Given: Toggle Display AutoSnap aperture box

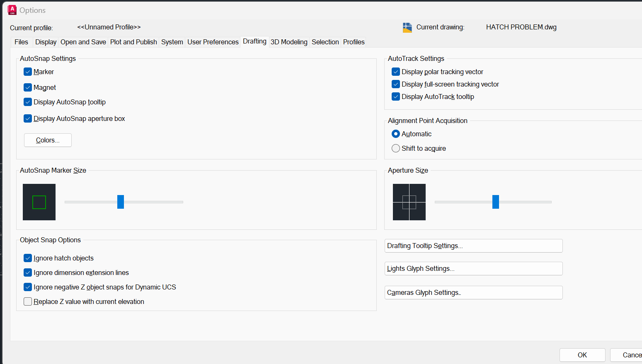Looking at the screenshot, I should [28, 118].
